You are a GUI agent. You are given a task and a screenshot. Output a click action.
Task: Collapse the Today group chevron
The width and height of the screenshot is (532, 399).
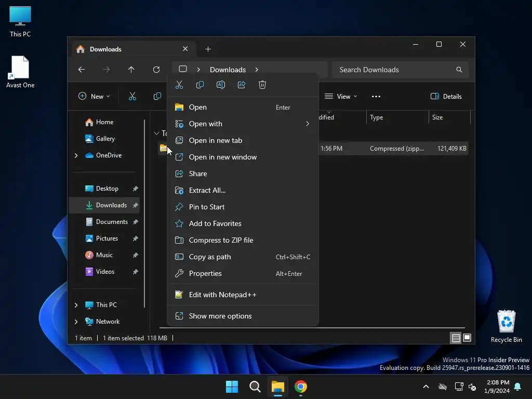[x=156, y=134]
